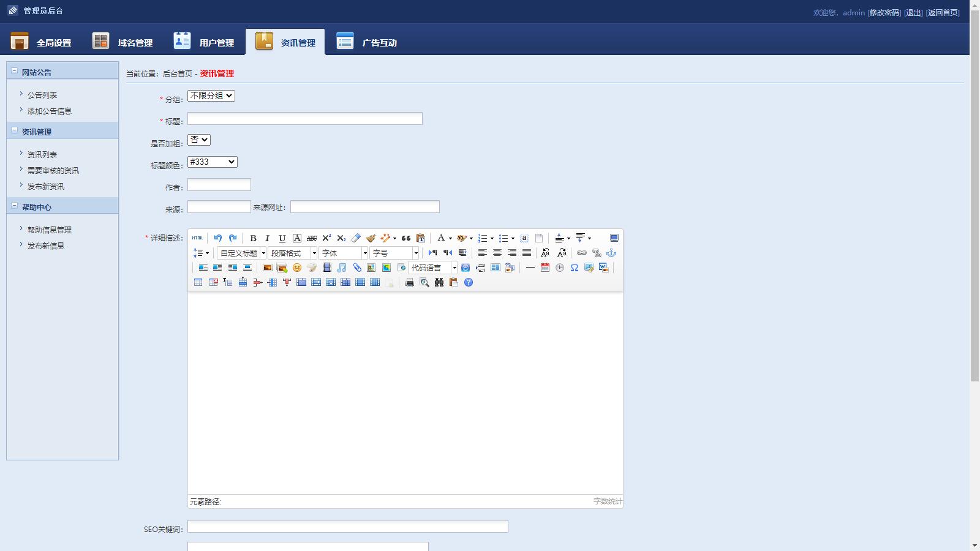Click the 标题 title input field
The image size is (980, 551).
click(x=304, y=119)
